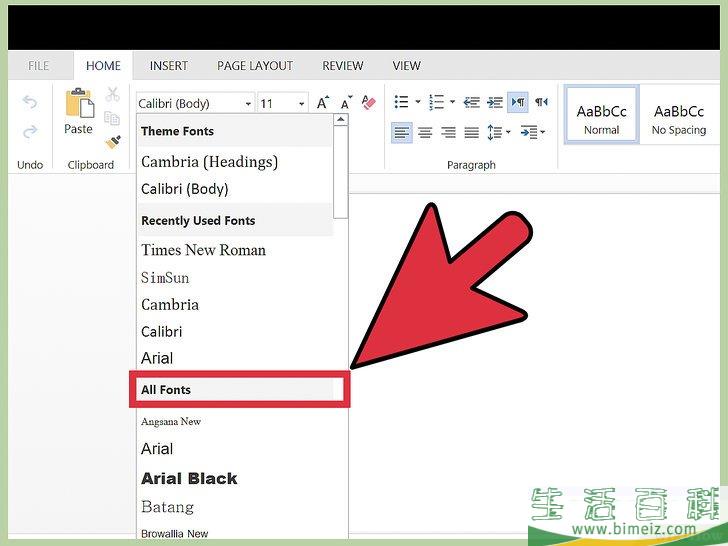Click the font list scroll-up arrow
This screenshot has width=728, height=546.
[340, 120]
